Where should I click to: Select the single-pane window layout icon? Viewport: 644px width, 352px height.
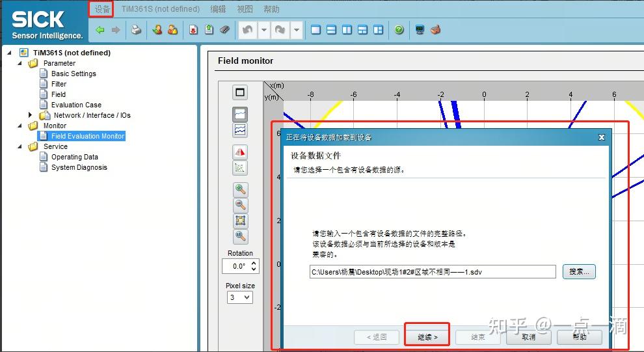pos(316,30)
